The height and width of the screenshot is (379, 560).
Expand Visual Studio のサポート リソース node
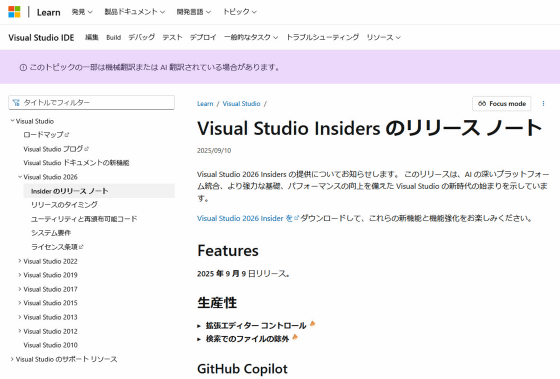[x=12, y=359]
